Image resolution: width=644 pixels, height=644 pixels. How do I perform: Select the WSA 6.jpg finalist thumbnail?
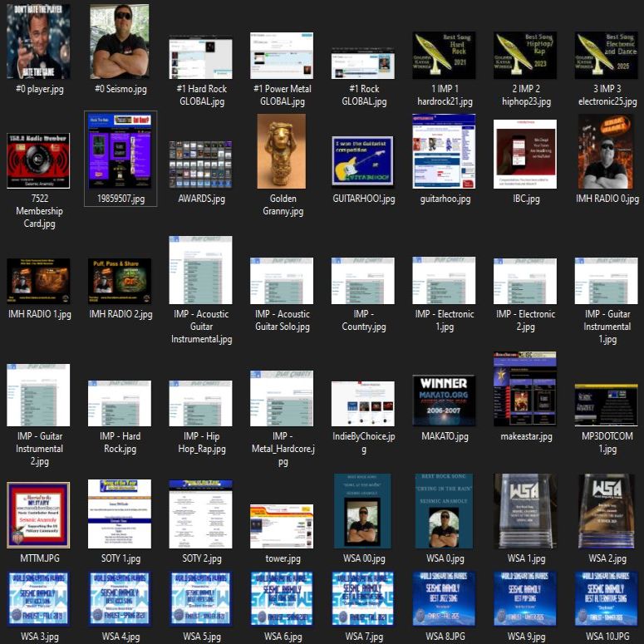(282, 599)
